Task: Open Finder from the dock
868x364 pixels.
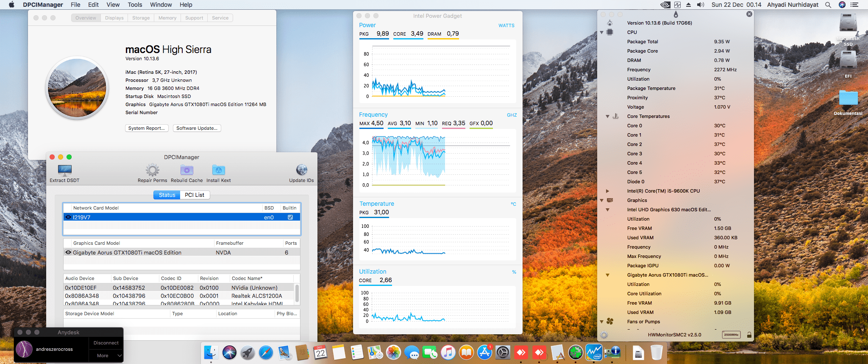Action: [211, 353]
